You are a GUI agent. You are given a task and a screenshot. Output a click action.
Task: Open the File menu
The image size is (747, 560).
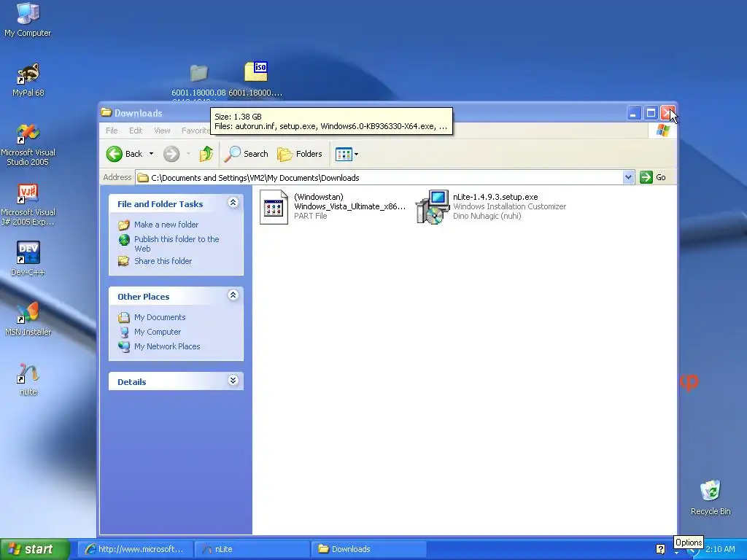[x=112, y=131]
